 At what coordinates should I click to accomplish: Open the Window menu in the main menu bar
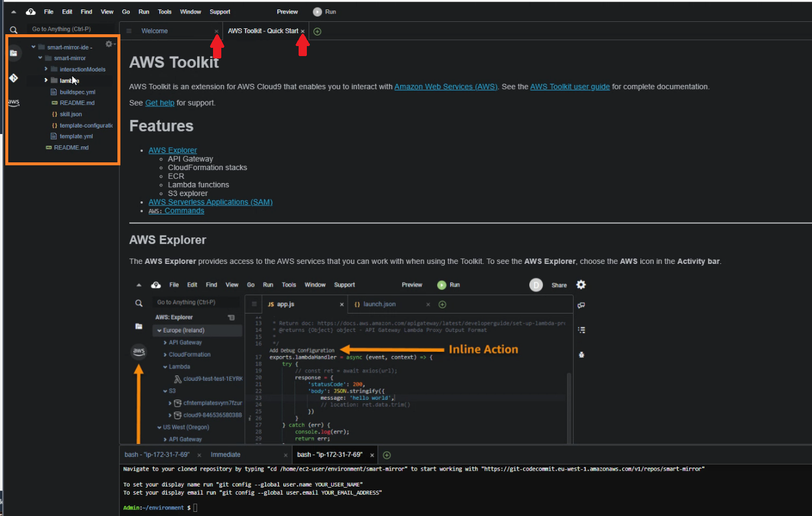click(x=191, y=12)
